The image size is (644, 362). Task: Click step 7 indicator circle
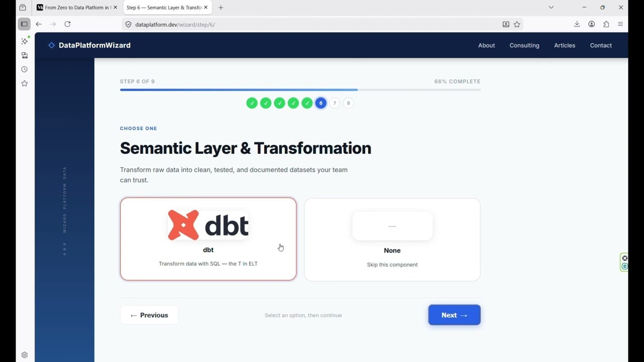(x=335, y=103)
